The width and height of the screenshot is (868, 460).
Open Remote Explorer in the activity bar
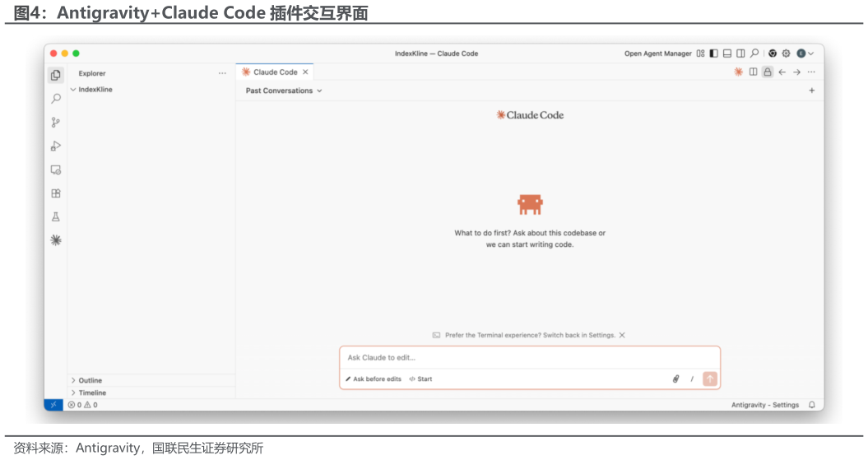tap(56, 170)
